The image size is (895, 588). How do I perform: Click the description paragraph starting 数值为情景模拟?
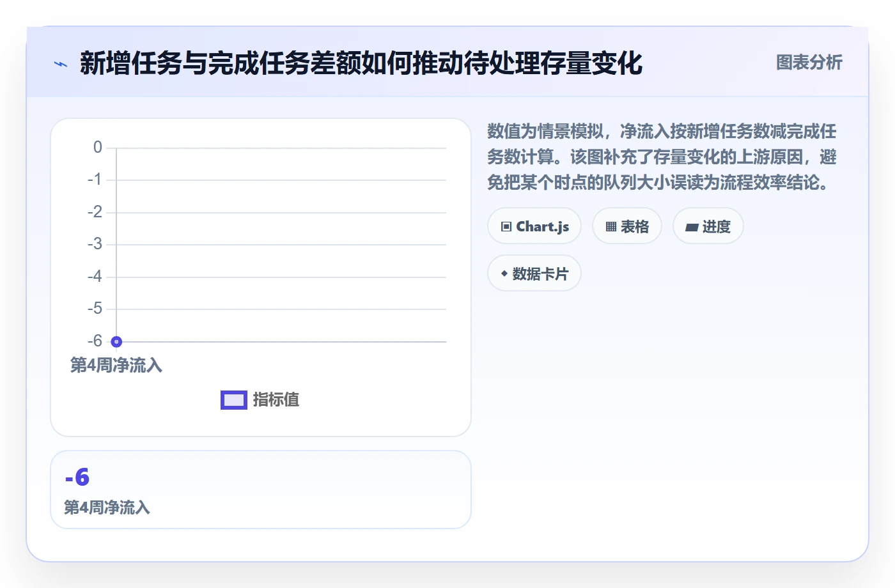662,157
